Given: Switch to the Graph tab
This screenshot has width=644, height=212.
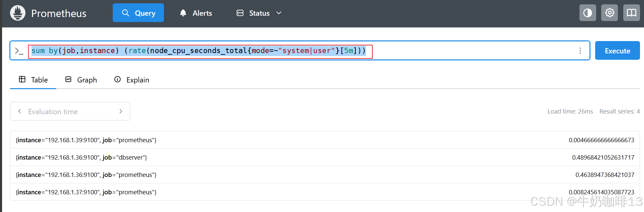Looking at the screenshot, I should click(81, 80).
